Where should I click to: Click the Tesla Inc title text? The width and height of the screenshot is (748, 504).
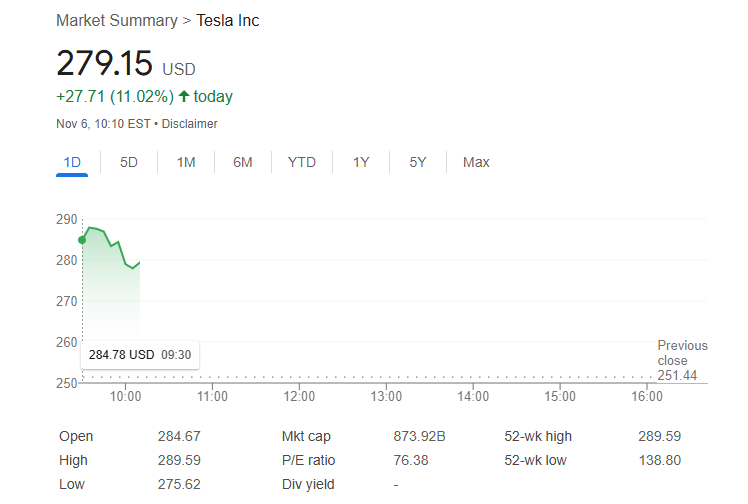pos(227,20)
